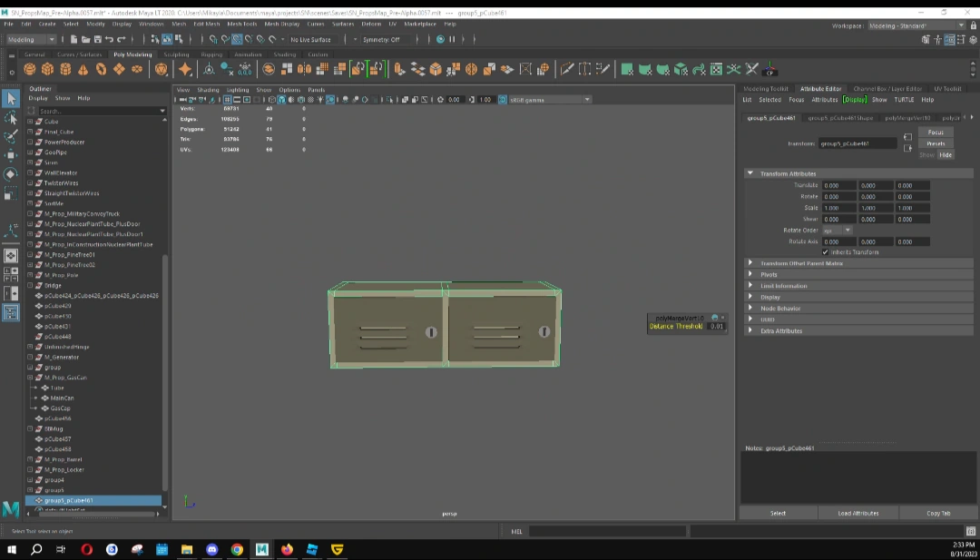
Task: Click the save scene icon
Action: 97,40
